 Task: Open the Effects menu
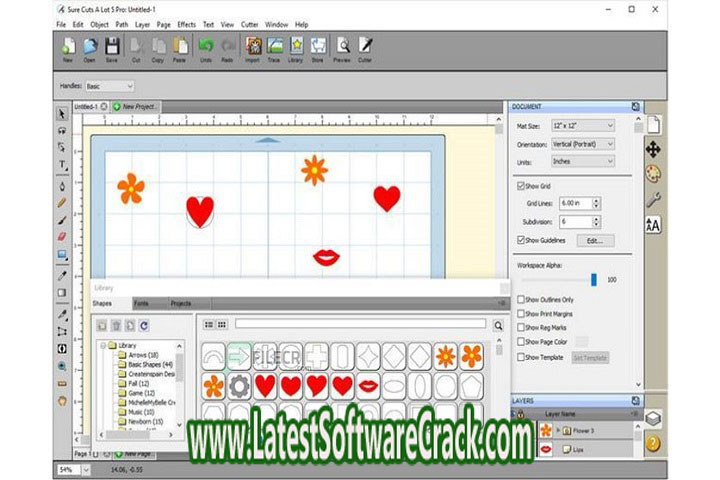(x=186, y=24)
